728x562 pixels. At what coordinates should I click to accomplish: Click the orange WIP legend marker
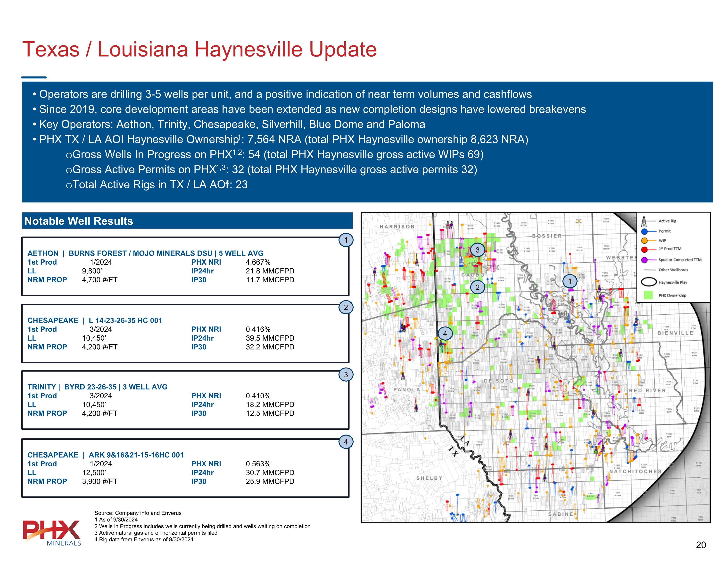pos(645,241)
